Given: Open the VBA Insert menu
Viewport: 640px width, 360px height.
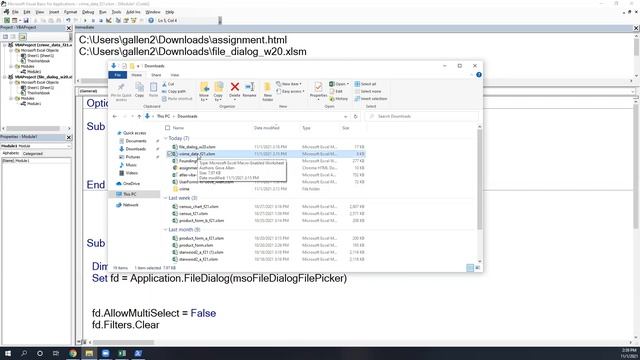Looking at the screenshot, I should (54, 12).
